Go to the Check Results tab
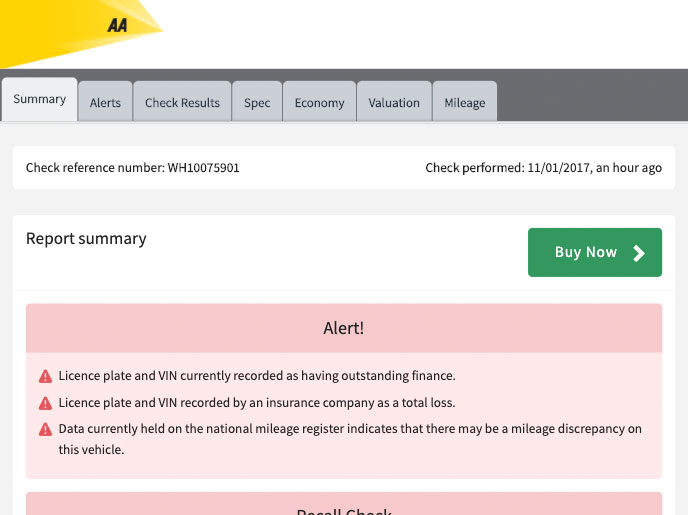Image resolution: width=688 pixels, height=515 pixels. coord(182,102)
